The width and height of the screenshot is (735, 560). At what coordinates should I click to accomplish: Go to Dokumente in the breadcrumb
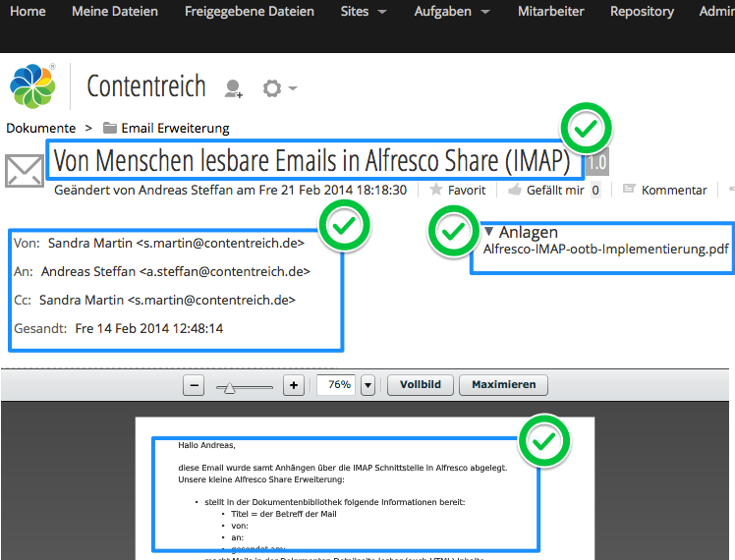click(x=40, y=128)
